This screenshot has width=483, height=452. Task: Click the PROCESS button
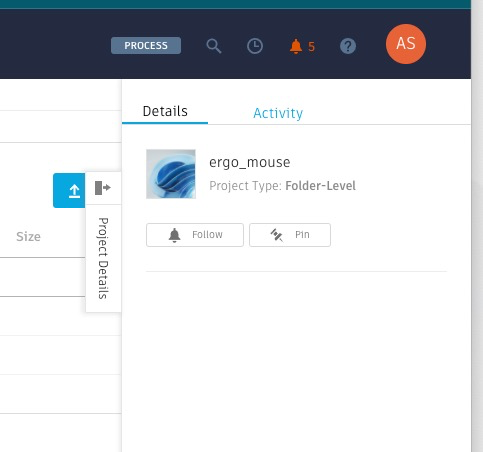click(x=146, y=45)
